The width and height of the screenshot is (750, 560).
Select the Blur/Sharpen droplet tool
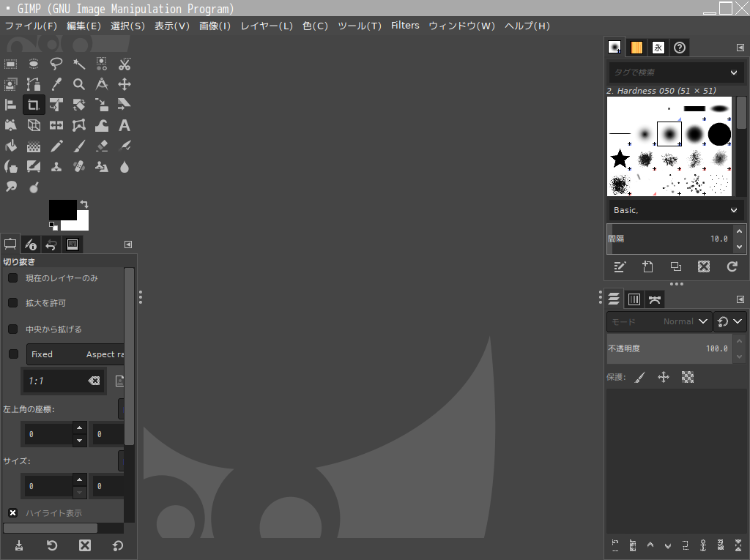pyautogui.click(x=125, y=166)
